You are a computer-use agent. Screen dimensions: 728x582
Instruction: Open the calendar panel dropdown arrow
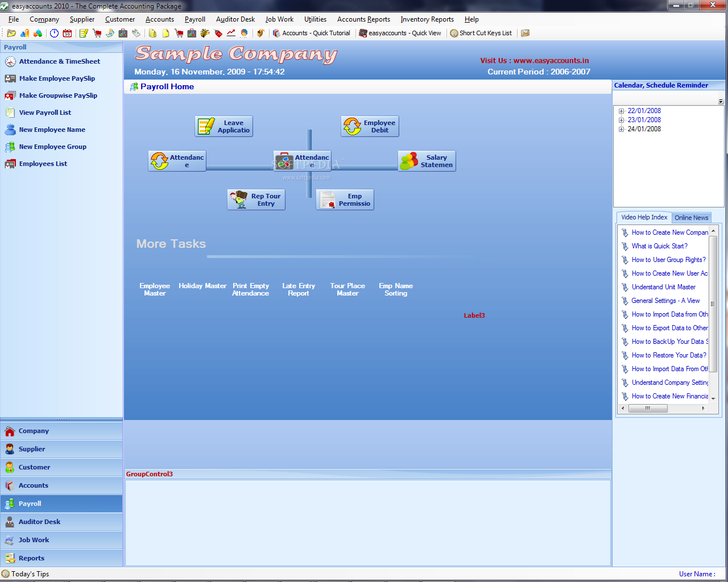(721, 101)
